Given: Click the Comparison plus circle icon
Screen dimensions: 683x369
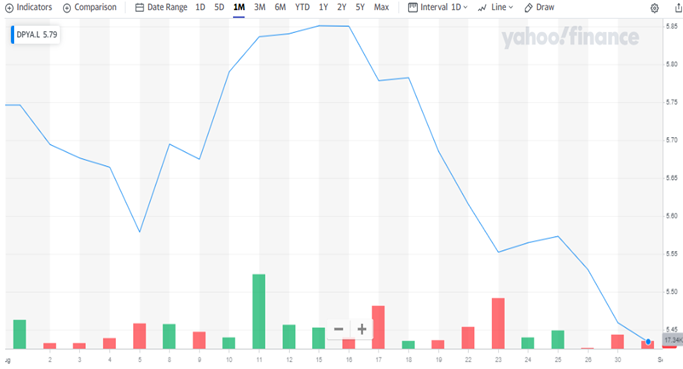Looking at the screenshot, I should tap(67, 8).
